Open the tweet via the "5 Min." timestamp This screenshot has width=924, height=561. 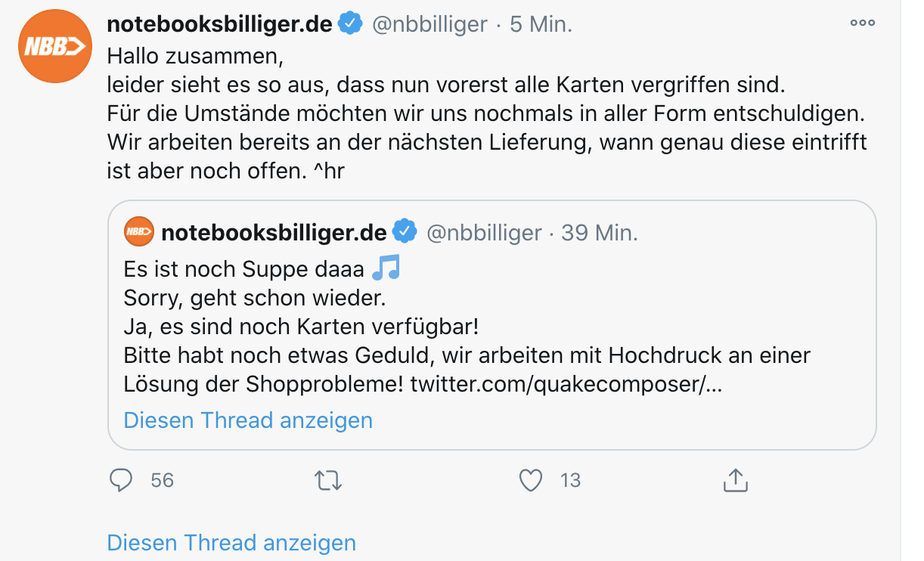[541, 24]
